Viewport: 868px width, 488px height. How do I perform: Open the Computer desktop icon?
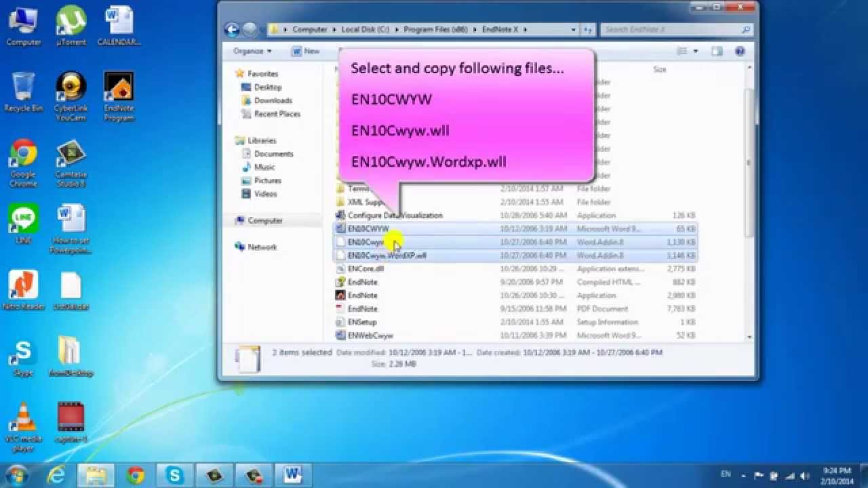[x=23, y=26]
